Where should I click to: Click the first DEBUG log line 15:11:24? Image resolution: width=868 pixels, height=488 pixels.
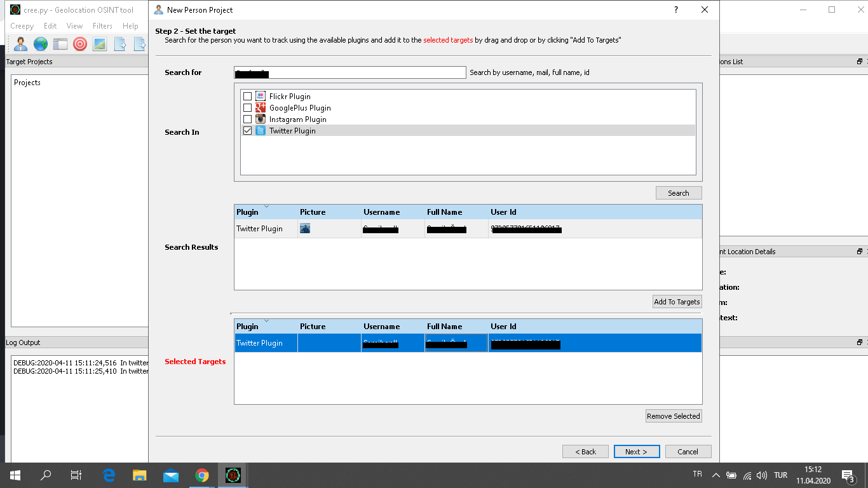(80, 363)
